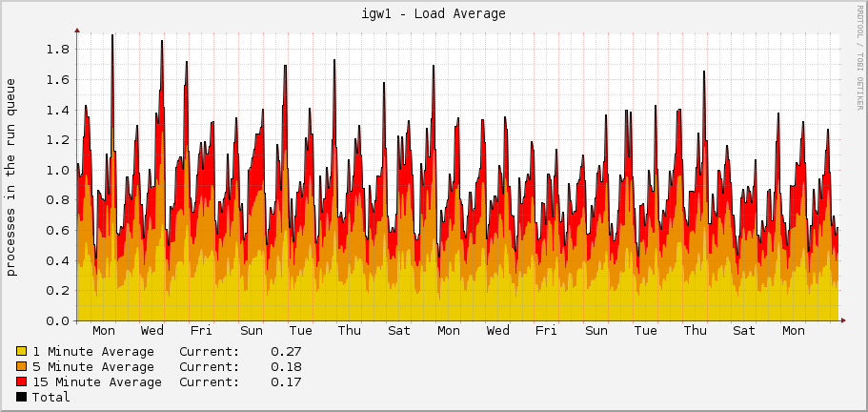The width and height of the screenshot is (868, 412).
Task: Click the '5 Minute Average' legend label
Action: pos(93,366)
